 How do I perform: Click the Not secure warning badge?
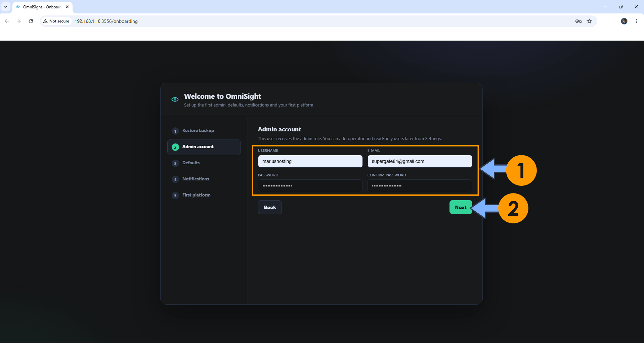click(56, 21)
